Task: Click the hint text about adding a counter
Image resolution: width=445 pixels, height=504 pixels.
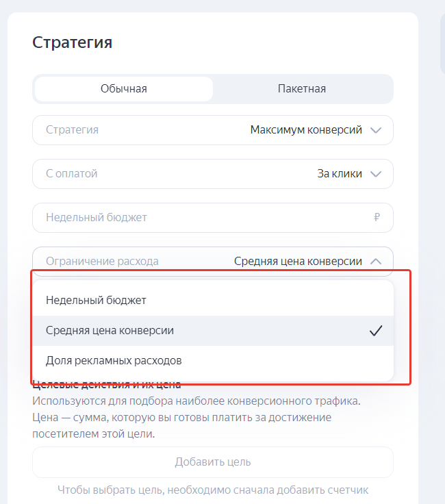Action: pos(213,490)
